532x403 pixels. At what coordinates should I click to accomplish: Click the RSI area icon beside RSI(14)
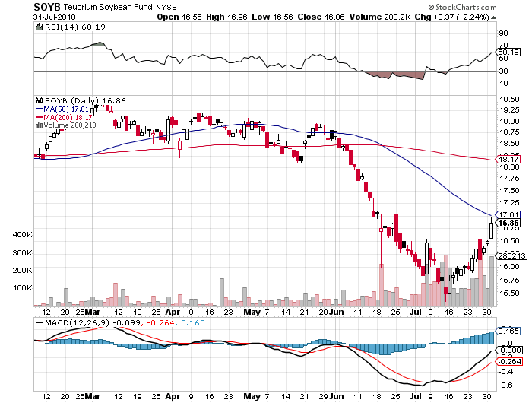pos(39,27)
